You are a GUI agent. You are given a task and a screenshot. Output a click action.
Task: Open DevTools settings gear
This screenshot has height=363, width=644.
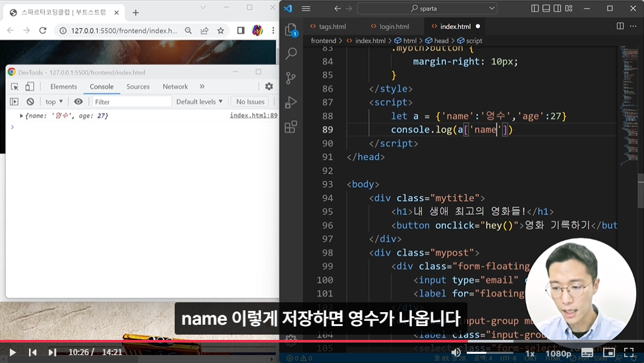coord(269,86)
